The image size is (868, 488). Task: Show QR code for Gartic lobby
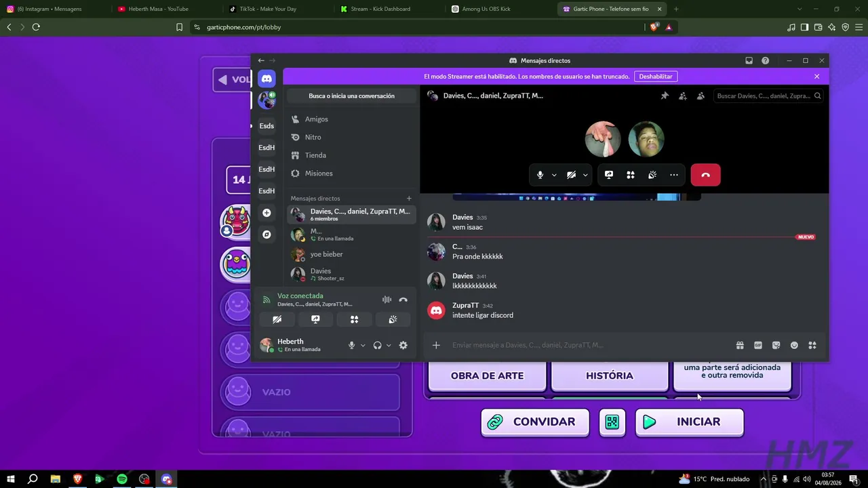point(612,422)
